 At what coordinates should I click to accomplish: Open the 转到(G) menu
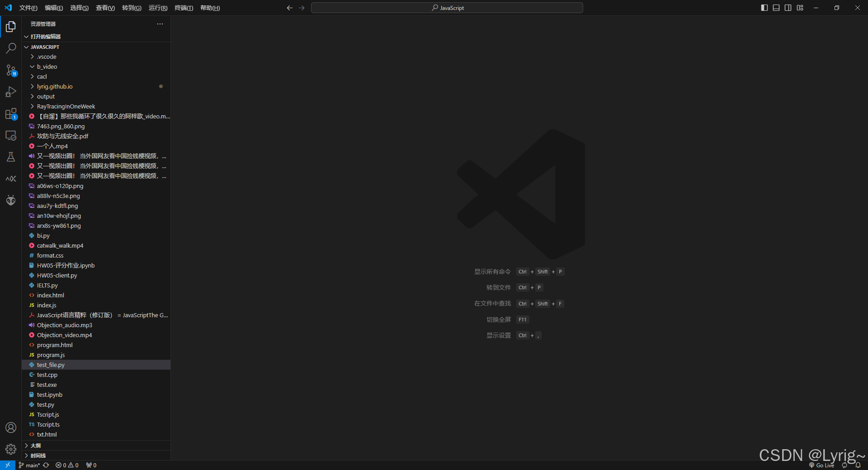pyautogui.click(x=132, y=8)
